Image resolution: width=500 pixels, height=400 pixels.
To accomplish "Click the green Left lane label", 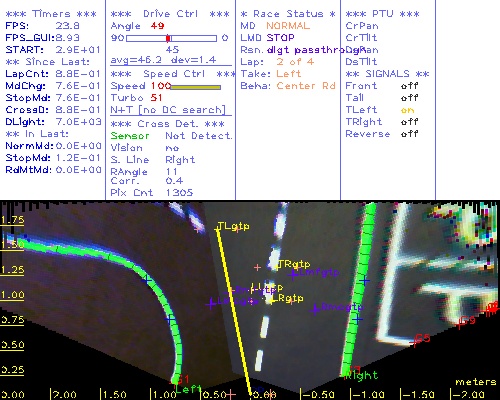I will (x=189, y=389).
